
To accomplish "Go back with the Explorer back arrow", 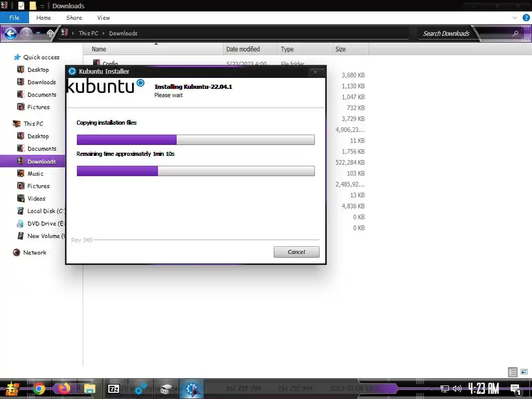I will pos(10,33).
